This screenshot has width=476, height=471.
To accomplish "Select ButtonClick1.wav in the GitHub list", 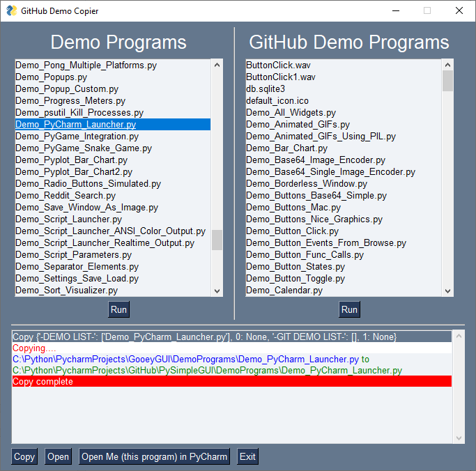I will click(344, 77).
